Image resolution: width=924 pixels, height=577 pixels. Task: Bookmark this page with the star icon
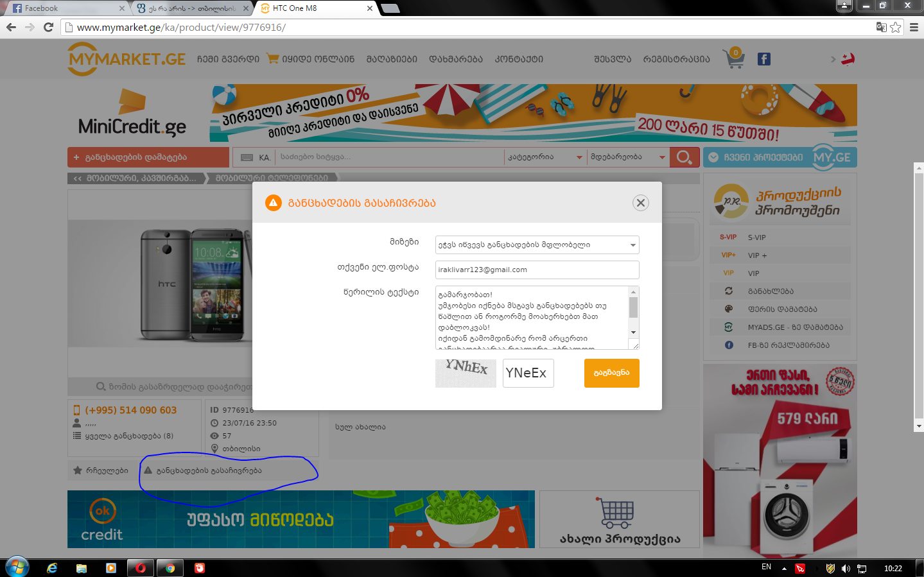pyautogui.click(x=896, y=27)
